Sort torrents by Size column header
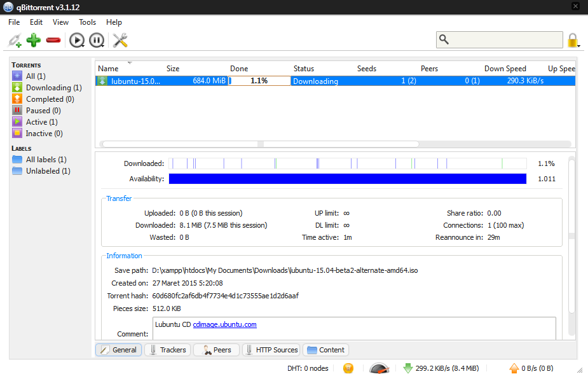This screenshot has height=374, width=588. click(173, 69)
